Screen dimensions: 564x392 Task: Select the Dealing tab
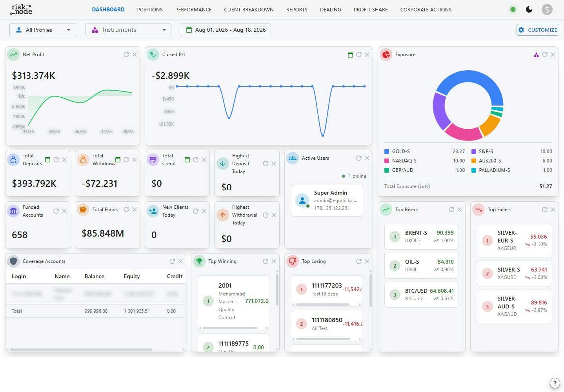click(x=330, y=9)
